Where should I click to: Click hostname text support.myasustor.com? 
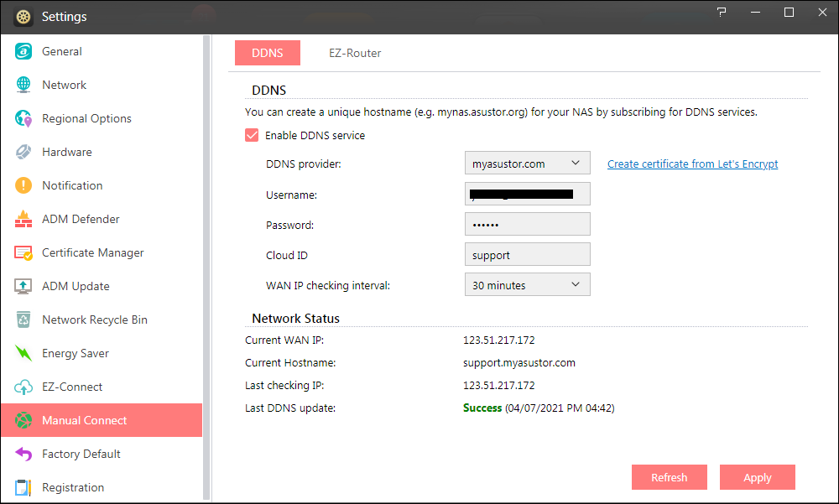(519, 363)
